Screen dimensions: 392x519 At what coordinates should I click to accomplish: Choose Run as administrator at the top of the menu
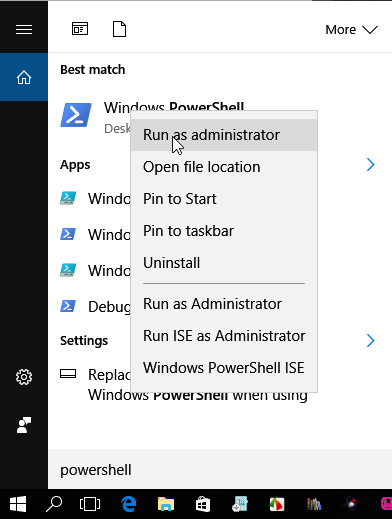coord(224,135)
